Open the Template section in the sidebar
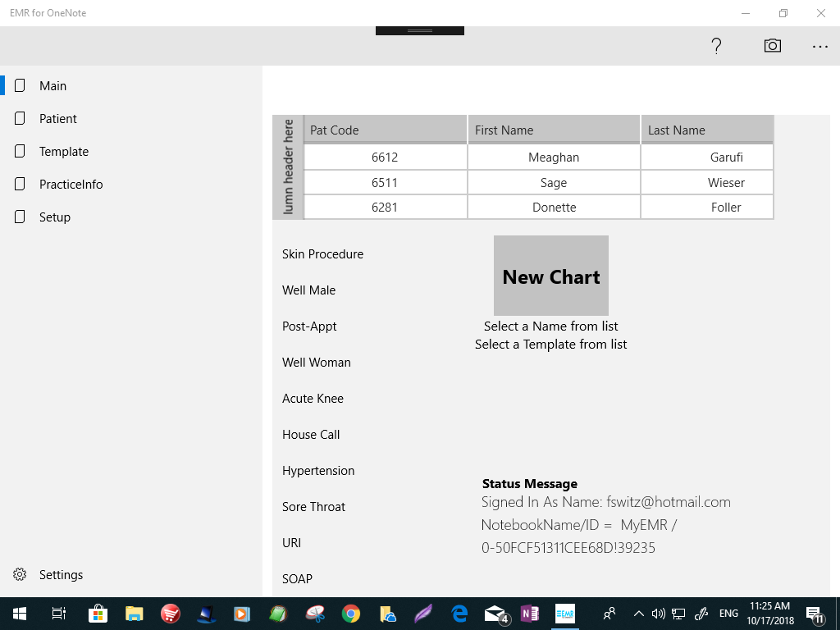The image size is (840, 630). 64,151
